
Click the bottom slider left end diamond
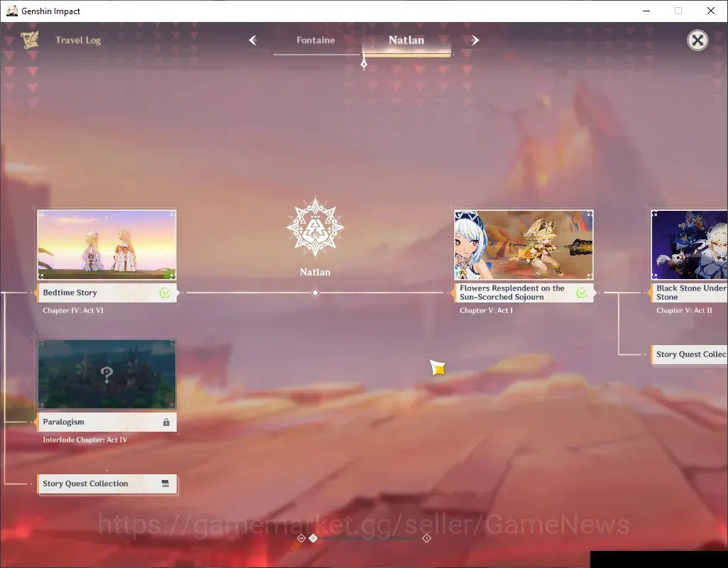(x=302, y=538)
